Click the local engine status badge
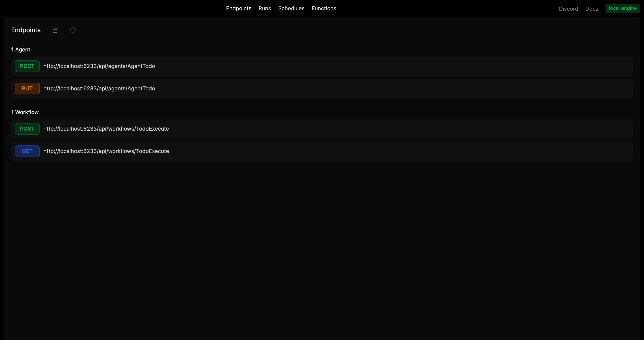The width and height of the screenshot is (644, 340). [x=623, y=8]
